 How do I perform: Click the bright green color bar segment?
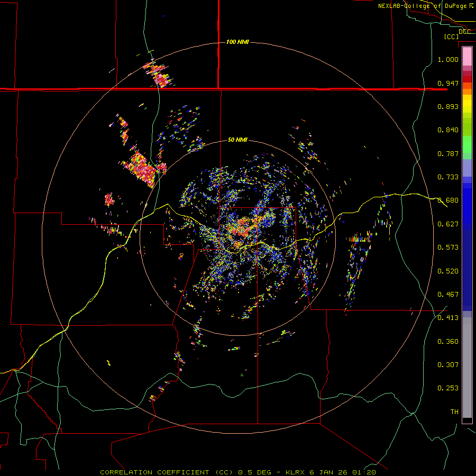[x=467, y=144]
